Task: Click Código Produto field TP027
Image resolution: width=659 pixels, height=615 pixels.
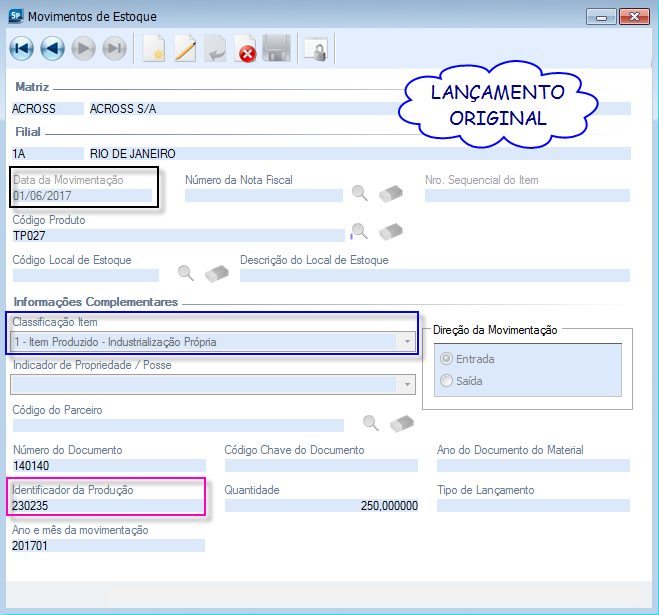Action: (x=179, y=235)
